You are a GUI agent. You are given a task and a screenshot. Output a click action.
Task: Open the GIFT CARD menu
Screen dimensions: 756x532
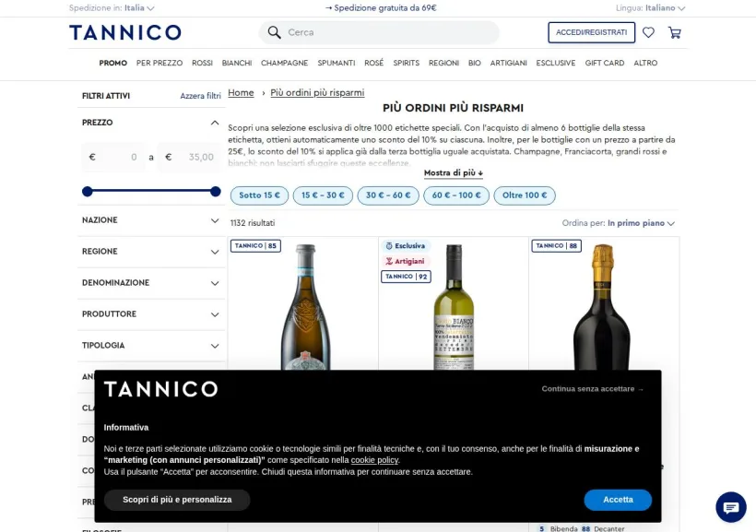point(605,64)
